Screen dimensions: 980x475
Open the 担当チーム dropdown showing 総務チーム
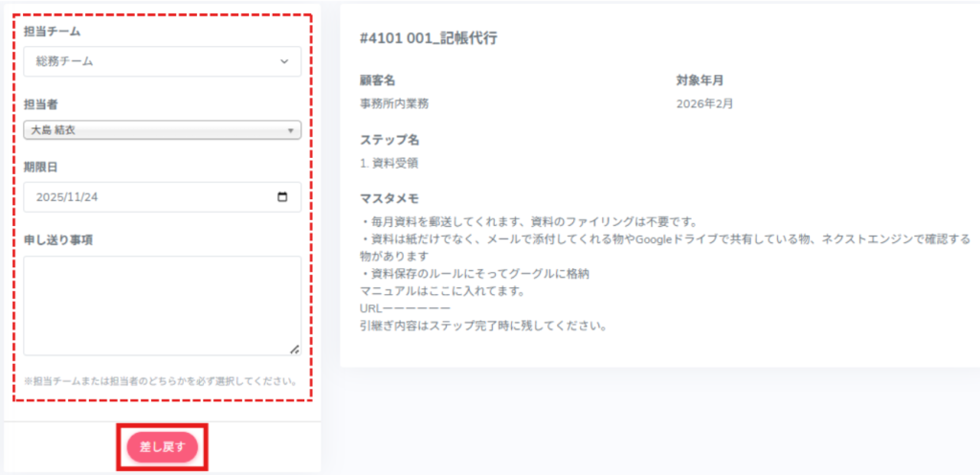coord(162,62)
